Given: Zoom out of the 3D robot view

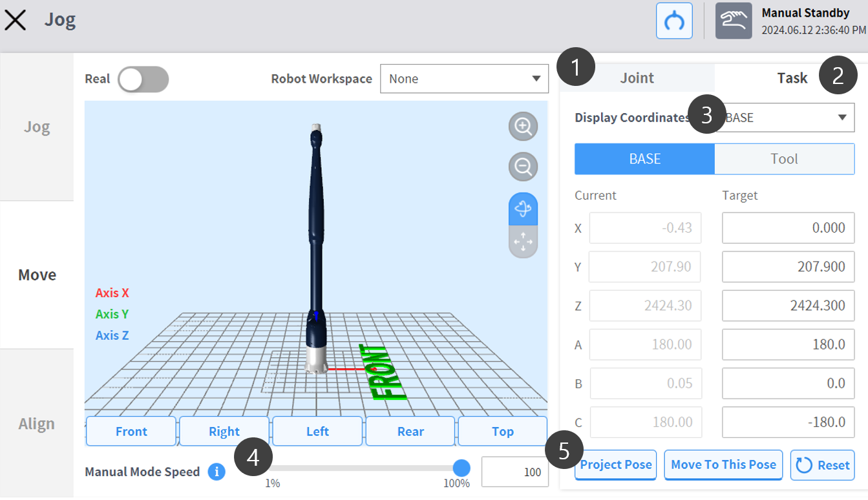Looking at the screenshot, I should click(x=523, y=167).
